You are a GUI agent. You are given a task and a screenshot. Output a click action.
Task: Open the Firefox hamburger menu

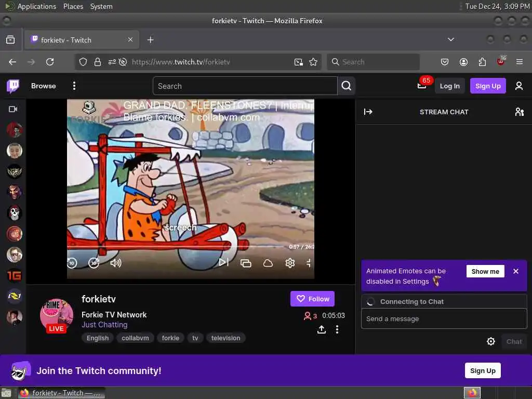[519, 62]
